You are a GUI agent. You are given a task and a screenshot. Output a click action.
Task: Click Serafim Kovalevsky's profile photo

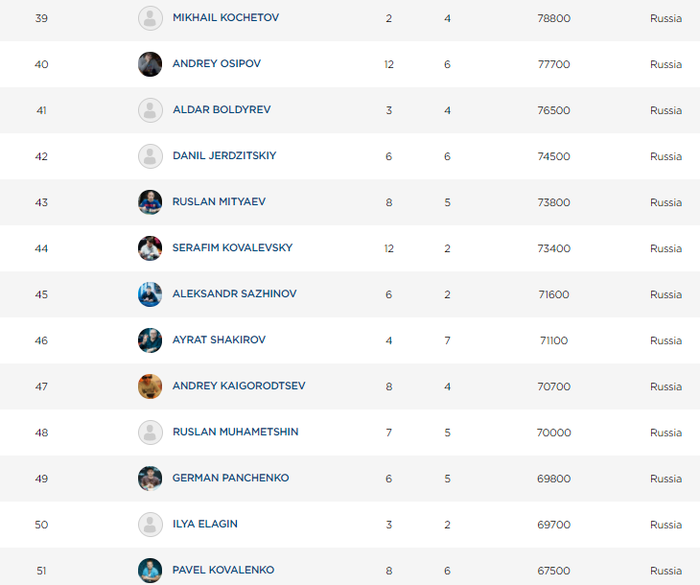[150, 248]
